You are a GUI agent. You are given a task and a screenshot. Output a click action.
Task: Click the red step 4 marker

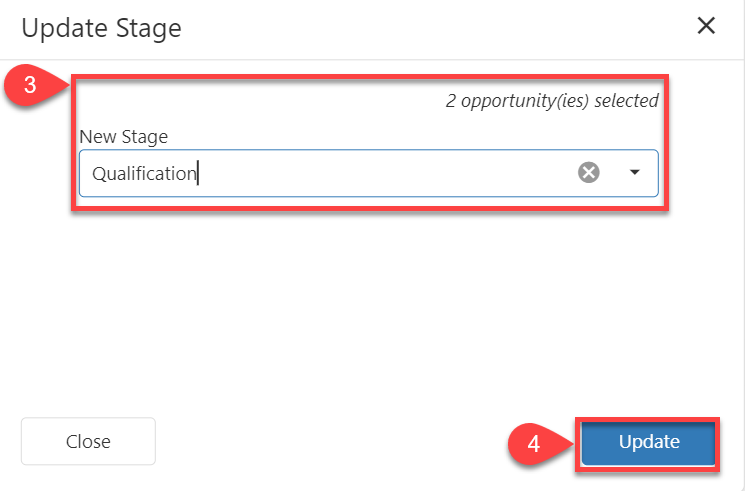536,443
